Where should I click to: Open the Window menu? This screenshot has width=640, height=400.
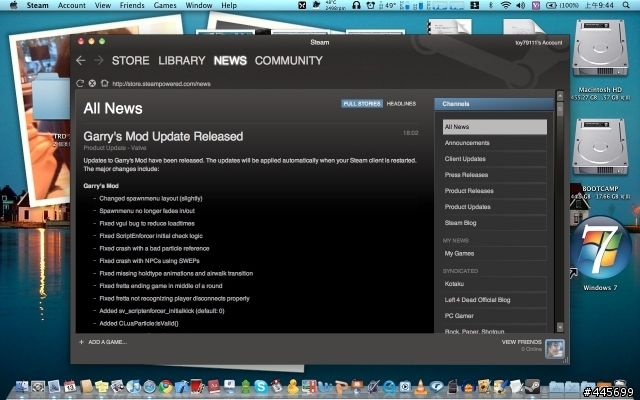click(199, 5)
